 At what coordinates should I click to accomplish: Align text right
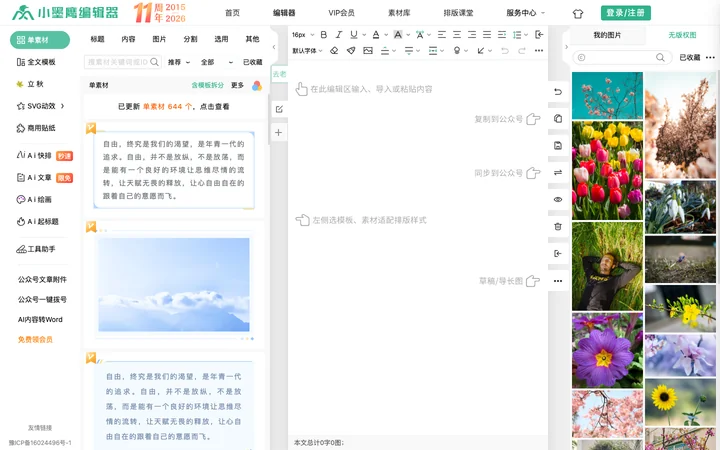(x=472, y=34)
